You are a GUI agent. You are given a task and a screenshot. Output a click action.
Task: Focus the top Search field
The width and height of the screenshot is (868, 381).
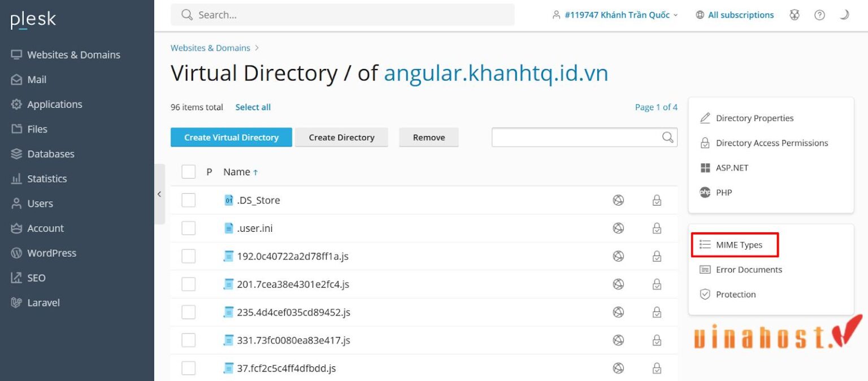[342, 15]
